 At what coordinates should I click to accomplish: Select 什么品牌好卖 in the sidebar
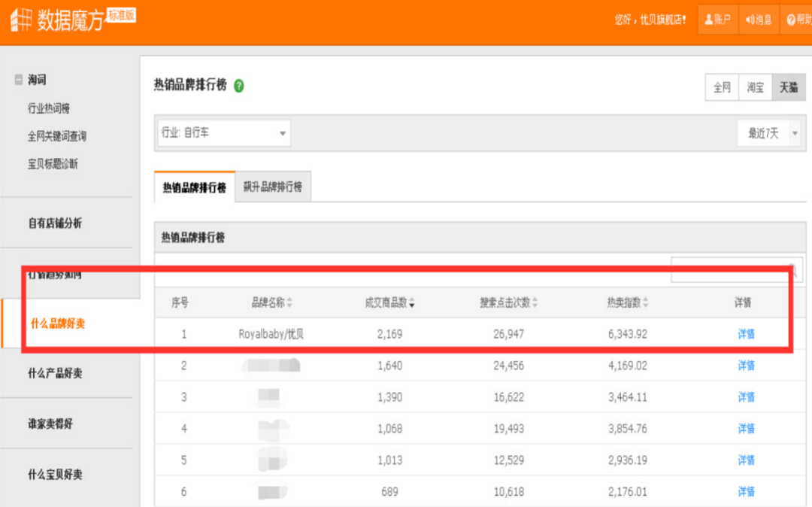pos(58,323)
